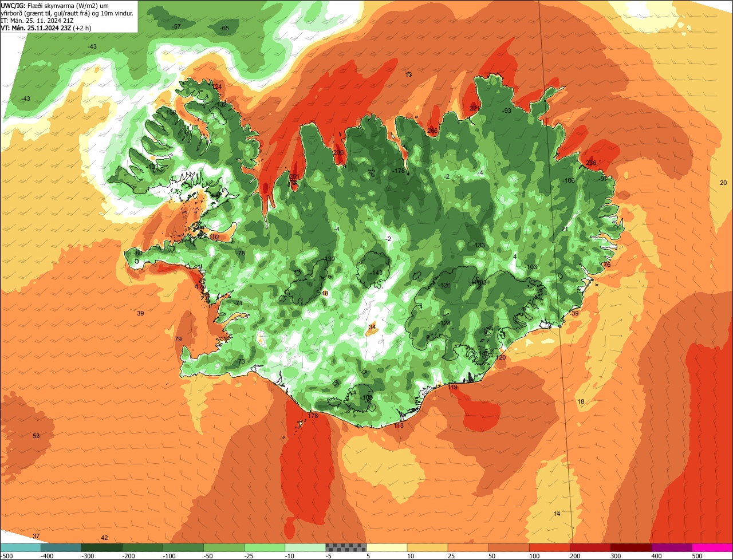The image size is (733, 560).
Task: Click the map value 251
Action: click(294, 176)
